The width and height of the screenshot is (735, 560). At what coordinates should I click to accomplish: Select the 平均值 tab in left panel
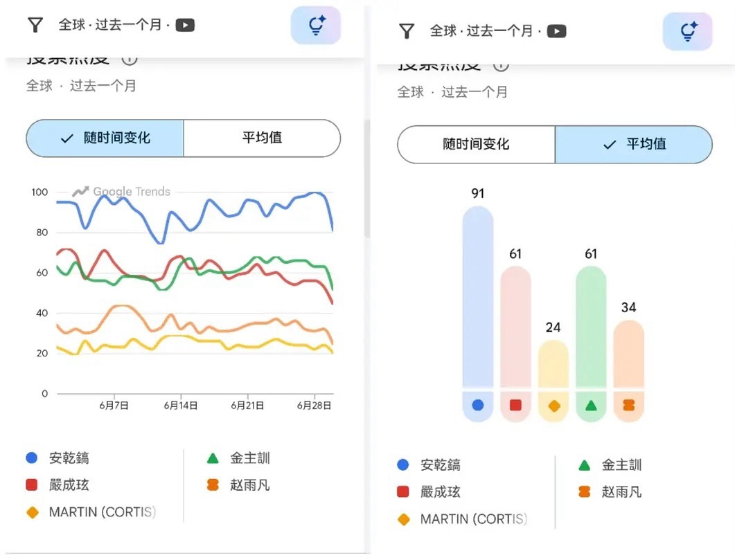click(x=262, y=138)
